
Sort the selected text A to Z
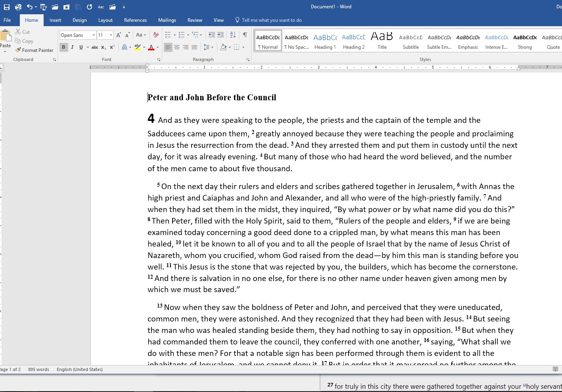point(233,35)
